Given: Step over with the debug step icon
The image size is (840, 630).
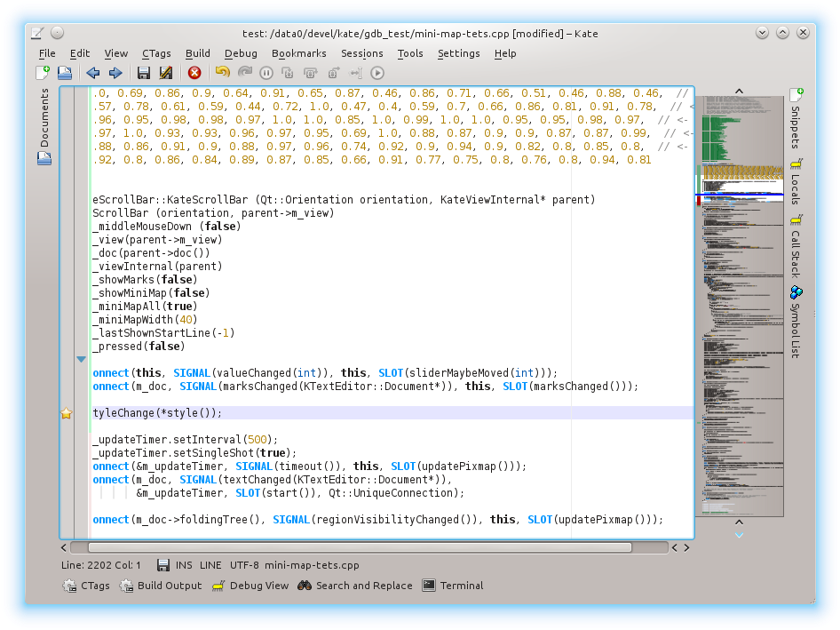Looking at the screenshot, I should click(x=309, y=73).
